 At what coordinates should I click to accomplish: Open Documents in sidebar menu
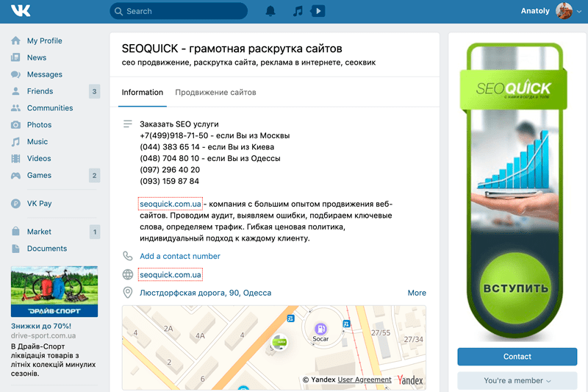[47, 249]
